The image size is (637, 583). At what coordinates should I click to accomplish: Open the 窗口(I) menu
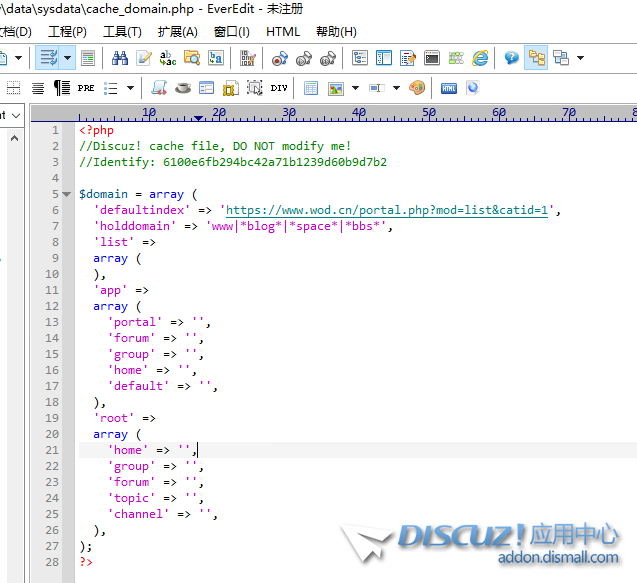coord(232,32)
